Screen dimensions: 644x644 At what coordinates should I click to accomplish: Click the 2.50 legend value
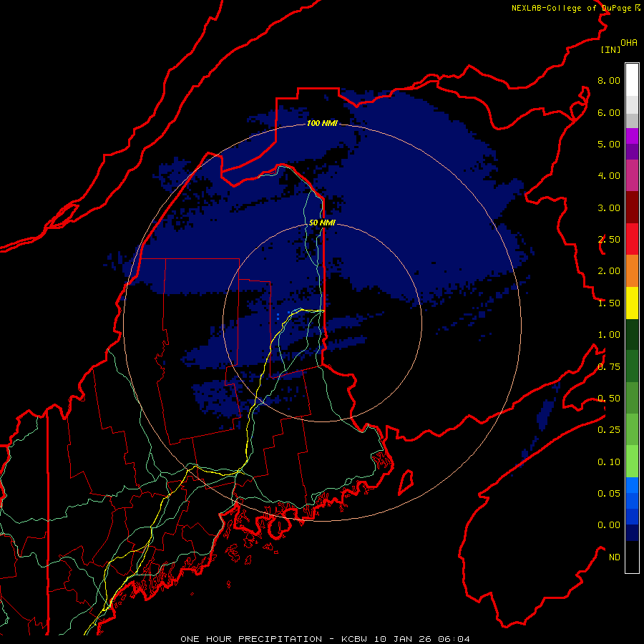coord(609,240)
